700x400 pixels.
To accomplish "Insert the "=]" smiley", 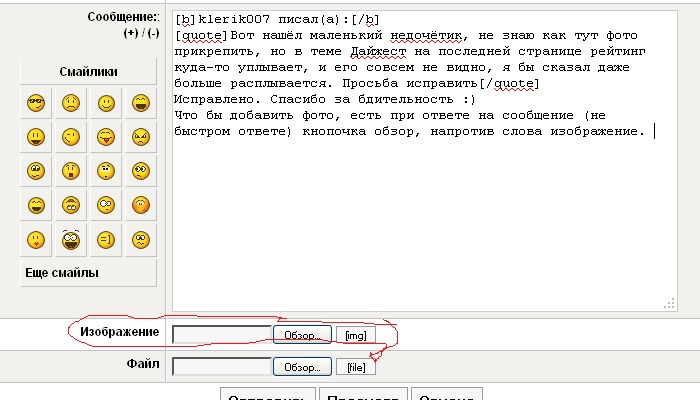I will pos(105,239).
